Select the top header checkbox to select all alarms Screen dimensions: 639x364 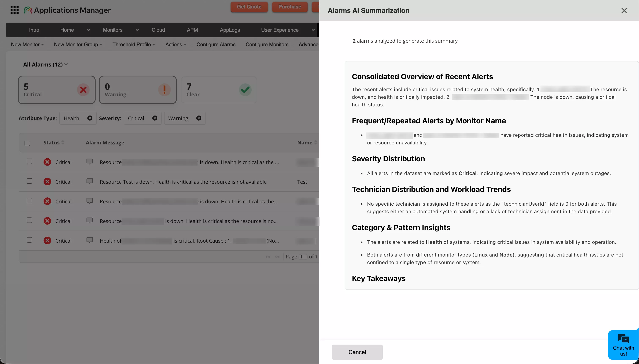pos(27,143)
